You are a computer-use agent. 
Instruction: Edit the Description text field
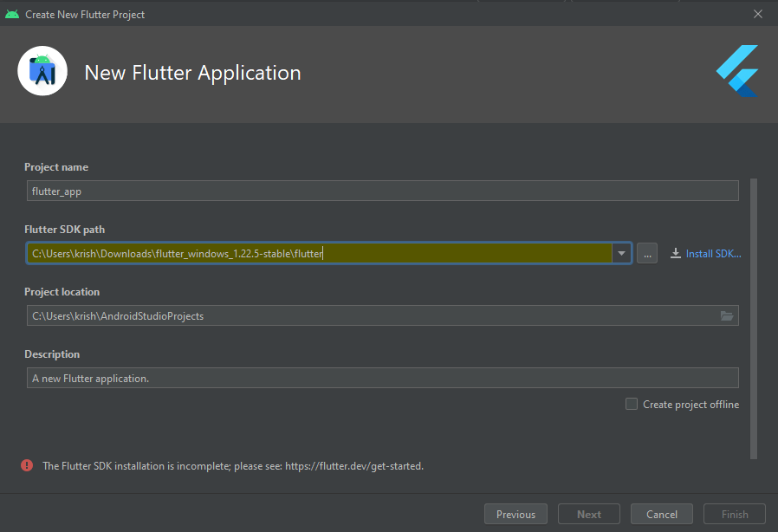[381, 377]
